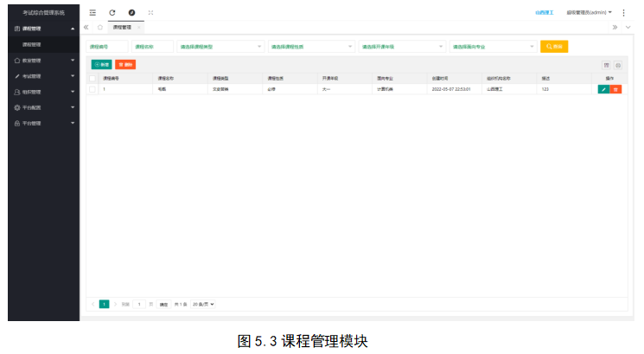Viewport: 644px width, 354px height.
Task: Open the 请选择面向专业 dropdown
Action: 494,47
